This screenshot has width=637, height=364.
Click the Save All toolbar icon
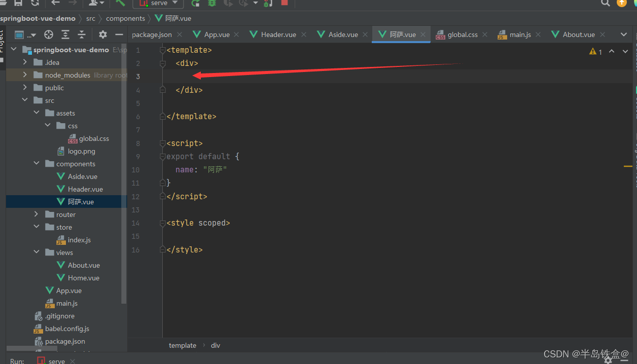click(19, 3)
